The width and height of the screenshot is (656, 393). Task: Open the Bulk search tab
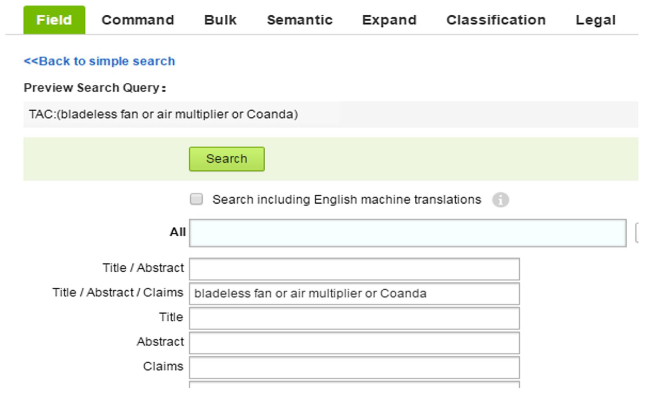click(220, 20)
